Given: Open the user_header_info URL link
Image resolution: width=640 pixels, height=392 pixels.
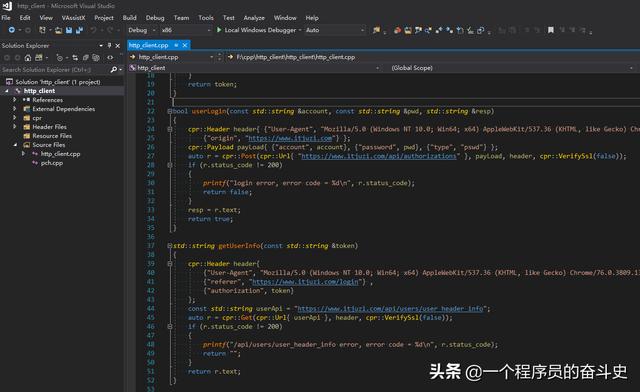Looking at the screenshot, I should point(390,309).
